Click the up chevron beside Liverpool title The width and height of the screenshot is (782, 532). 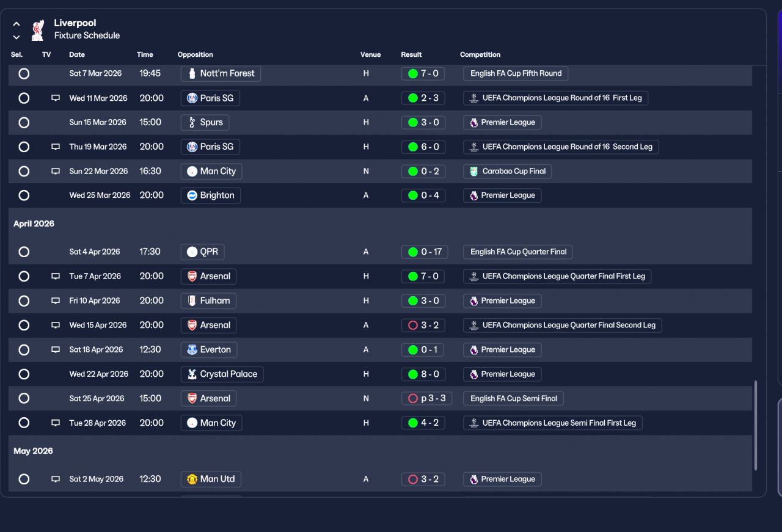(16, 24)
